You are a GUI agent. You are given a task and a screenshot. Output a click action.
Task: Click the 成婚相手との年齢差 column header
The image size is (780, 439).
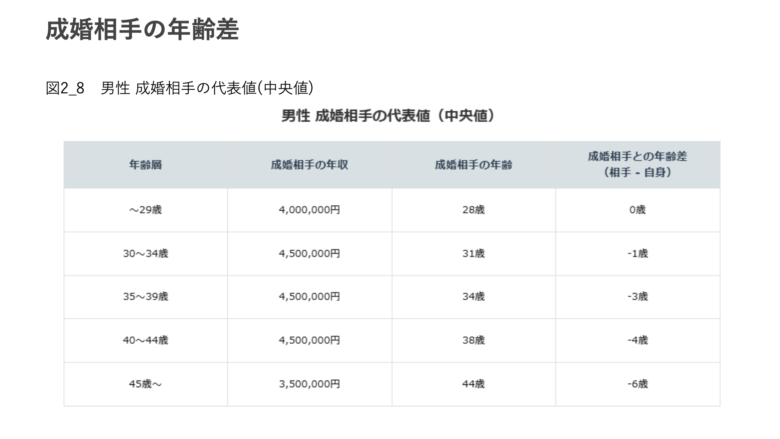pos(638,165)
